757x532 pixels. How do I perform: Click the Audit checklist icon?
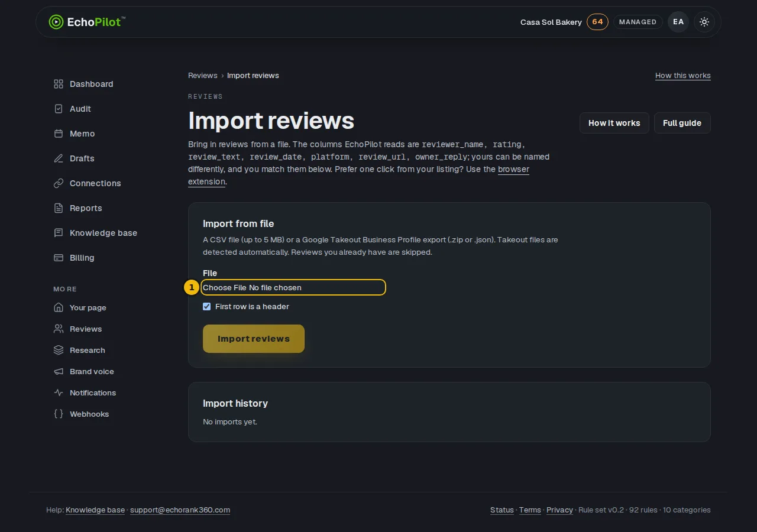click(x=58, y=109)
